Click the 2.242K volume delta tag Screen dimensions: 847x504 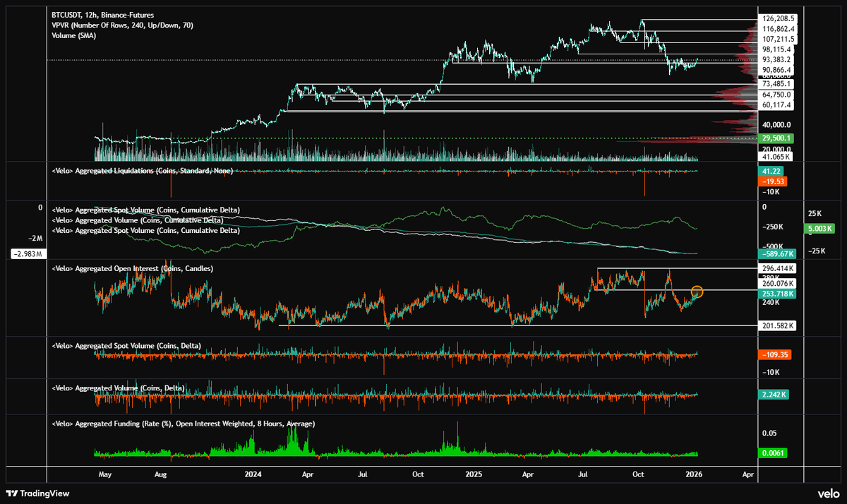[774, 395]
